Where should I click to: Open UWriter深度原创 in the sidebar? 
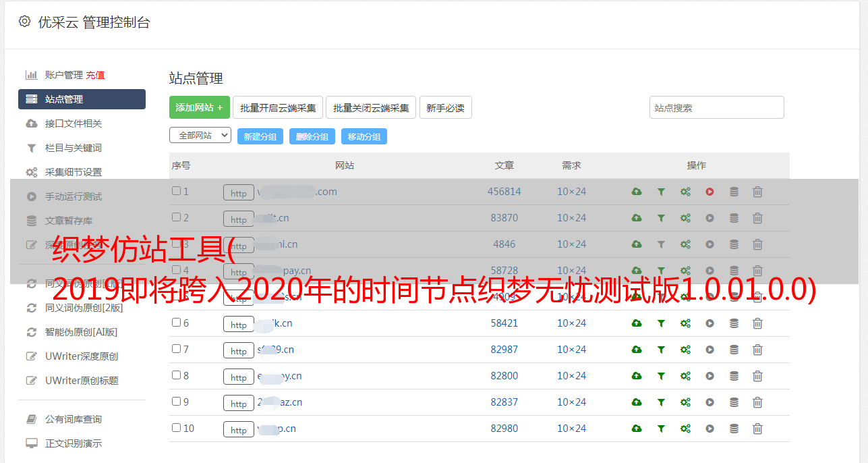(82, 356)
